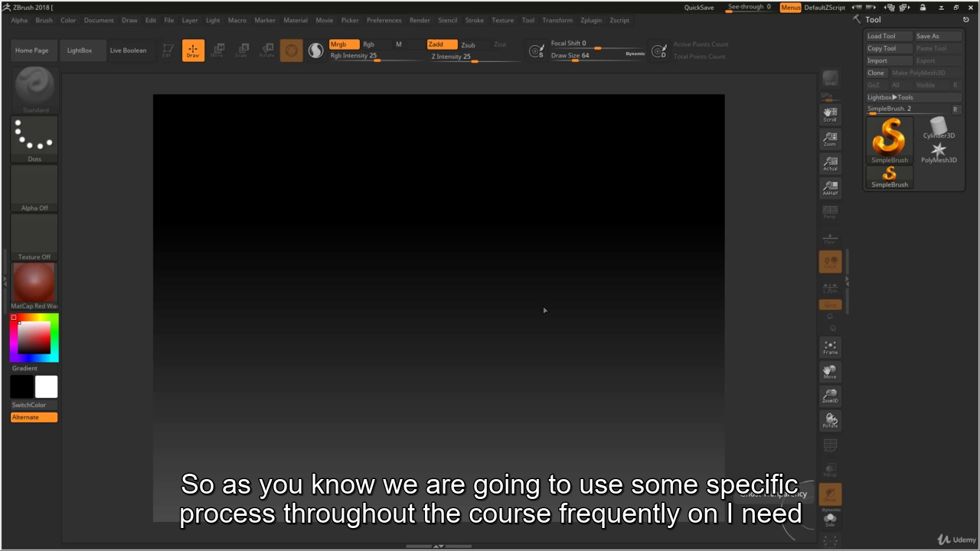Image resolution: width=980 pixels, height=551 pixels.
Task: Adjust the See-through slider
Action: [x=750, y=8]
